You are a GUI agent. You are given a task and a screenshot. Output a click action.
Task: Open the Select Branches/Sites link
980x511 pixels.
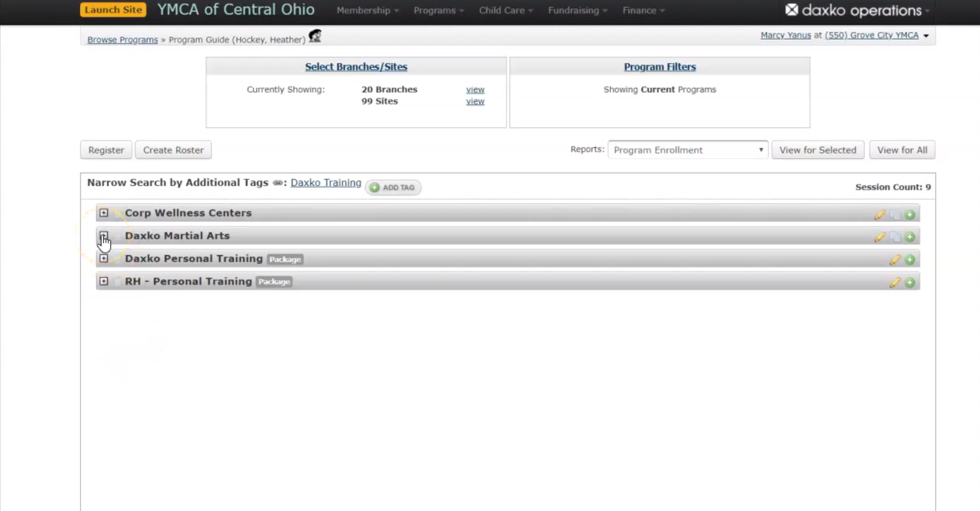click(356, 67)
